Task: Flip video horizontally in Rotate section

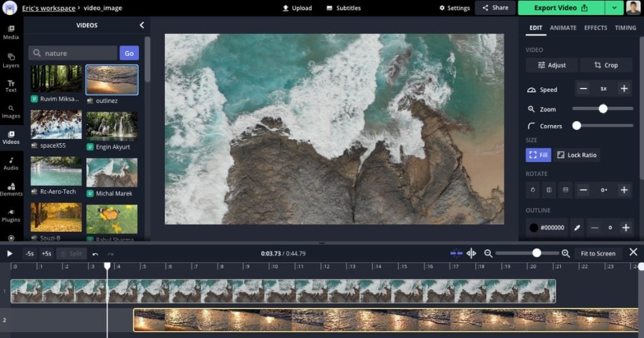Action: click(549, 190)
